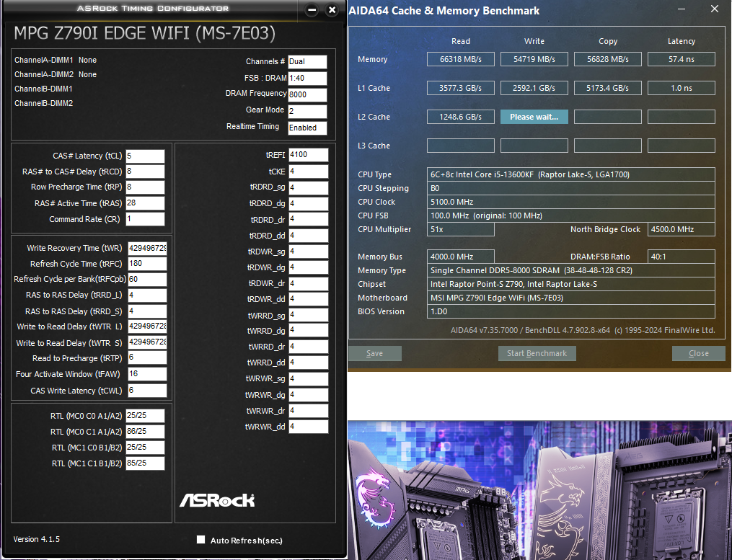Select the tWRWR_dd value field
Screen dimensions: 732x560
click(x=308, y=427)
